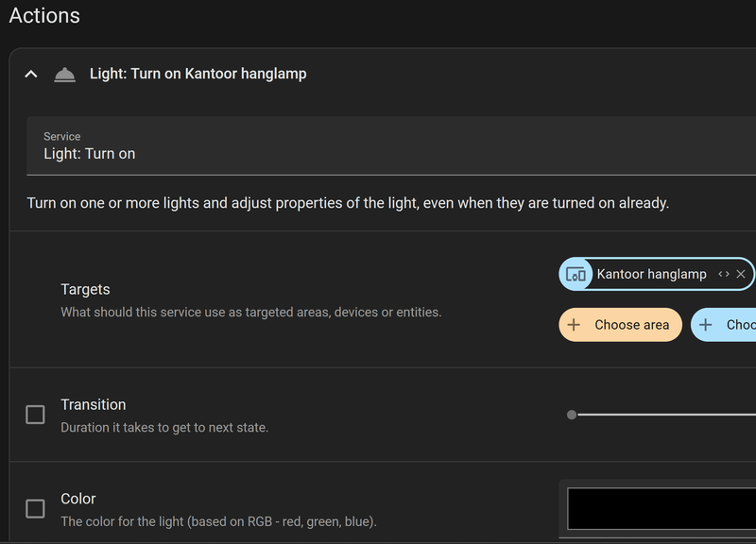756x544 pixels.
Task: Enable the Transition checkbox
Action: 35,415
